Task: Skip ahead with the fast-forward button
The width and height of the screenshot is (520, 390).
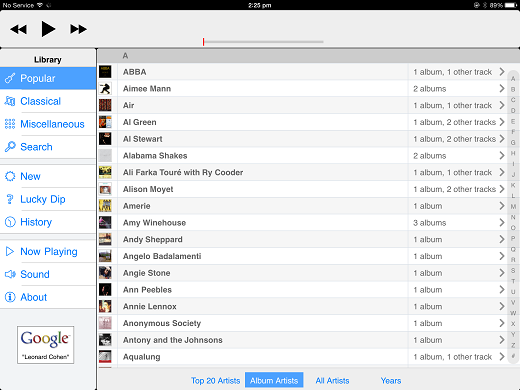Action: 78,29
